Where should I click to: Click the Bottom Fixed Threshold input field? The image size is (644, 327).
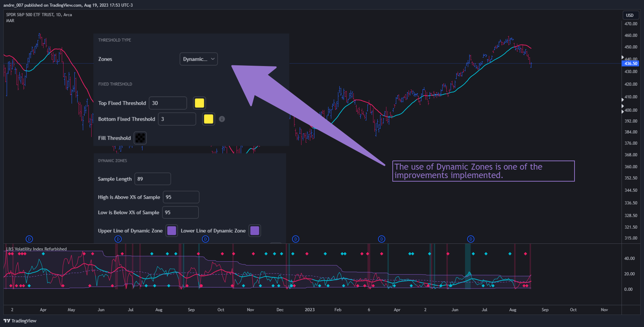tap(177, 119)
